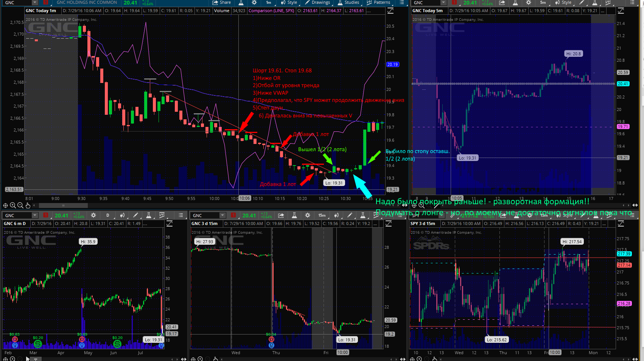Open chart settings gear in GNC 1m chart
Viewport: 644px width, 361px height.
pyautogui.click(x=254, y=2)
